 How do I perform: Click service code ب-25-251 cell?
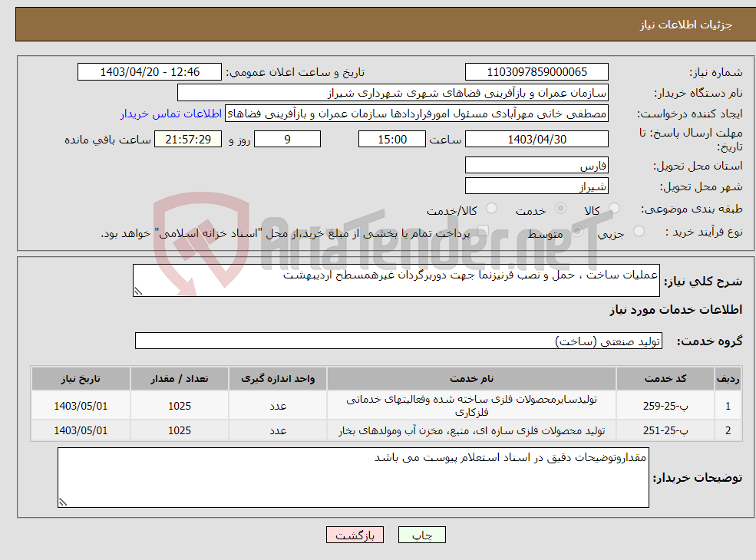click(x=665, y=430)
